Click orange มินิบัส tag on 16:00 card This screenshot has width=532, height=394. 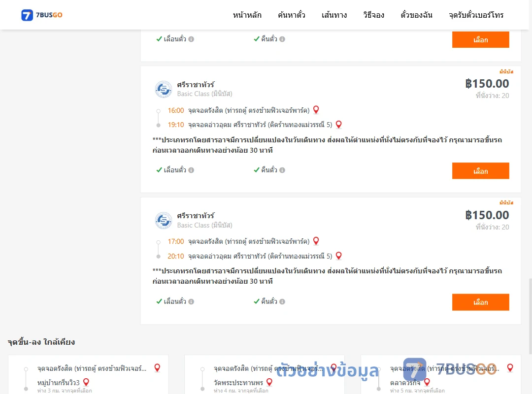pos(506,71)
